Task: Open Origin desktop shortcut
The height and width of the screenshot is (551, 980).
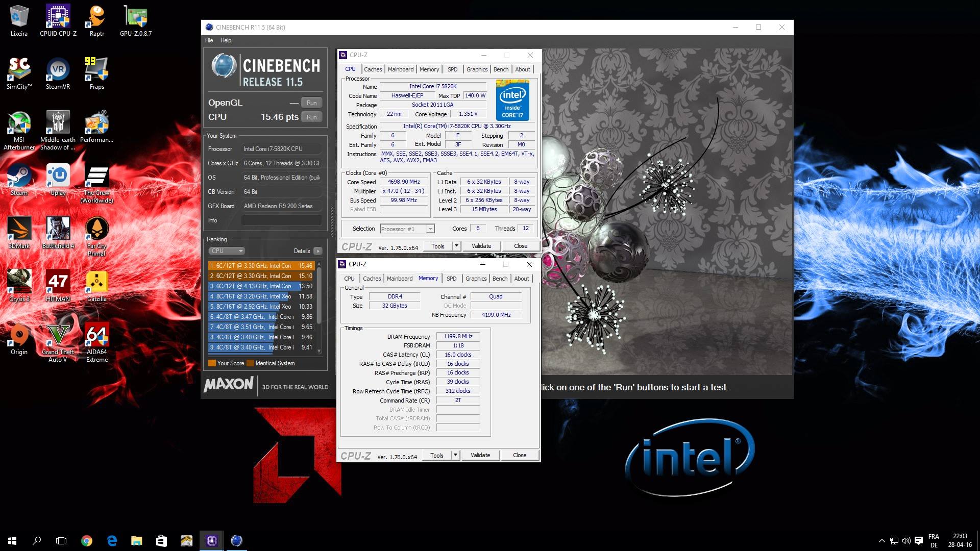Action: click(x=19, y=339)
